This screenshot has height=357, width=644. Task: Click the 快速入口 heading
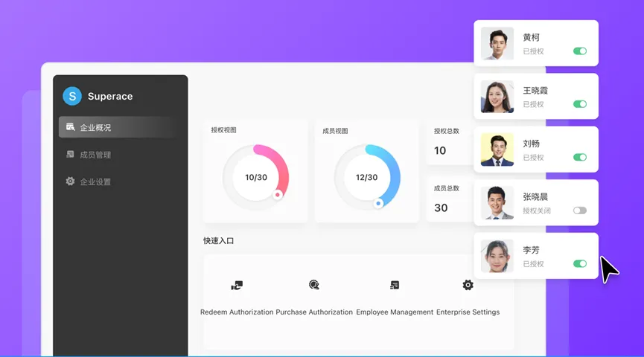(218, 241)
